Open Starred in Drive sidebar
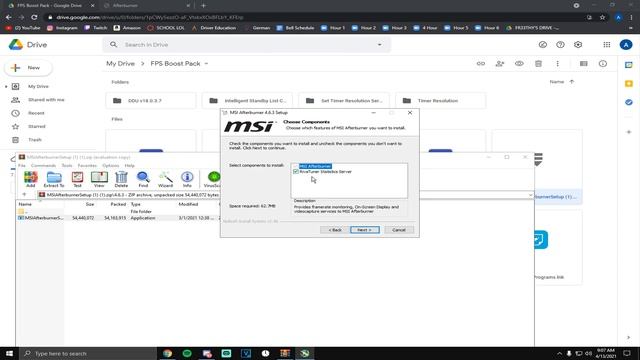This screenshot has width=640, height=360. tap(36, 127)
